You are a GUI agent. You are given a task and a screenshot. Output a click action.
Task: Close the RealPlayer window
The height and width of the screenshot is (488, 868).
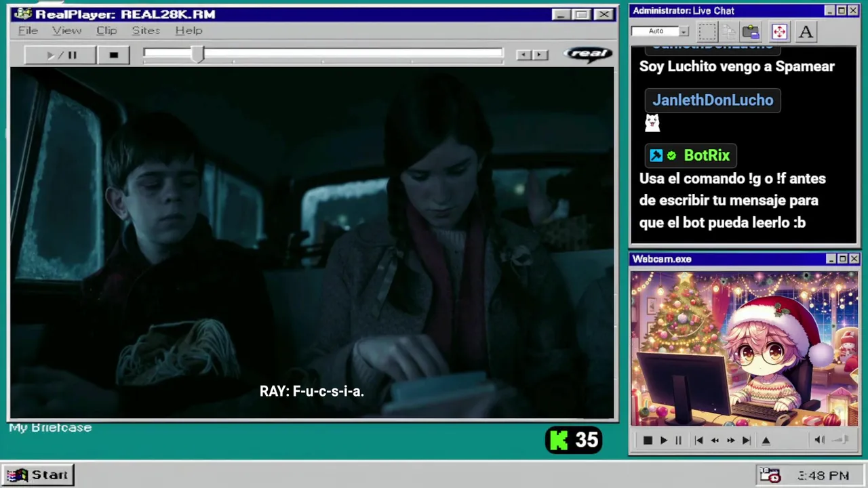(603, 14)
